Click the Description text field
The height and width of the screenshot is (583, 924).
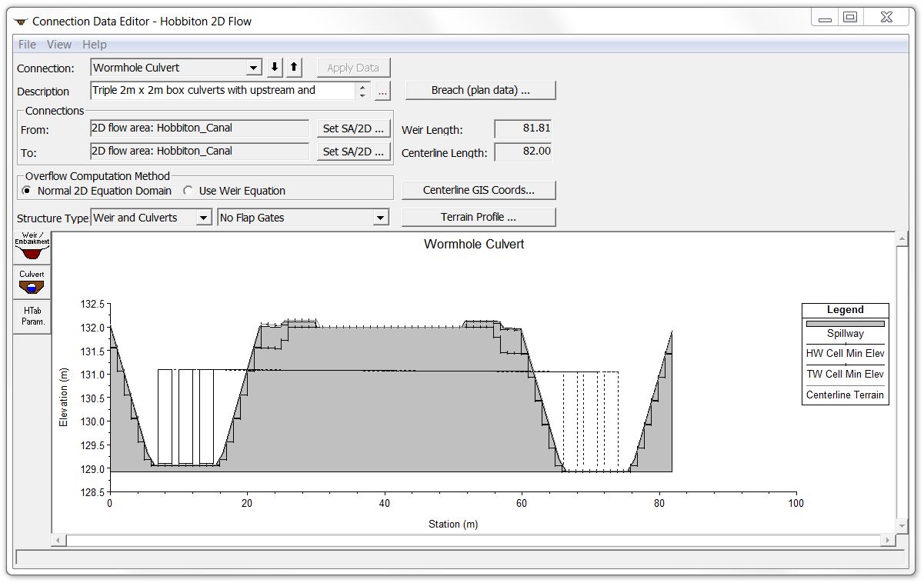click(x=223, y=91)
